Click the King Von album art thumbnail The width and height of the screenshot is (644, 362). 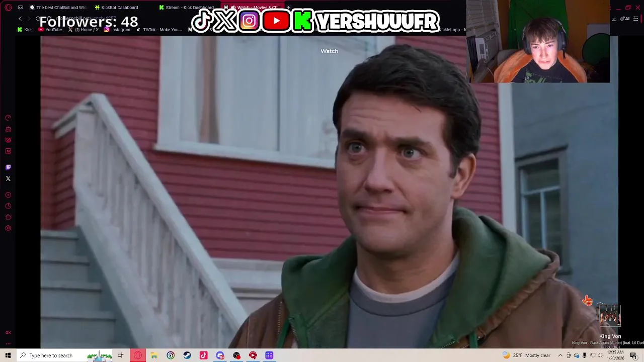pyautogui.click(x=610, y=317)
